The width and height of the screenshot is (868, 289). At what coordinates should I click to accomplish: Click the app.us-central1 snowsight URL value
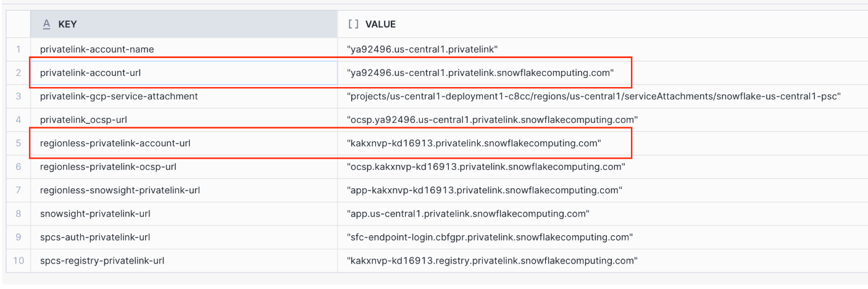coord(468,214)
